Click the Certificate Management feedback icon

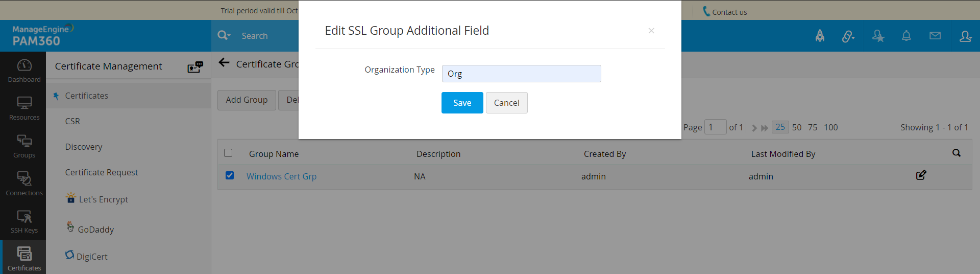[195, 67]
